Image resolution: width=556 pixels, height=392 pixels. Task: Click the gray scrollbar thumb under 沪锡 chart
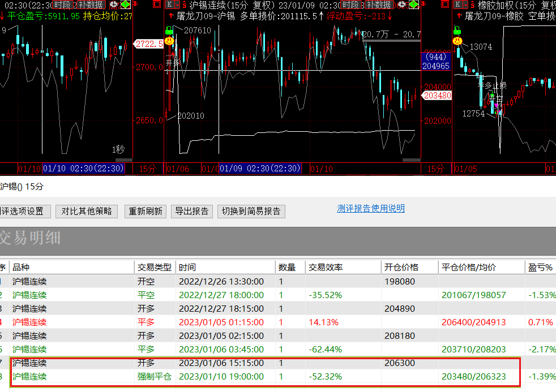click(411, 160)
